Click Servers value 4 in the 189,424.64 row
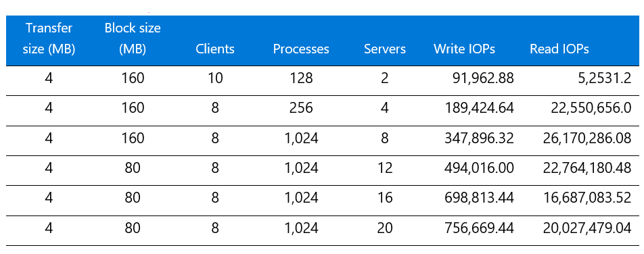 pyautogui.click(x=384, y=108)
